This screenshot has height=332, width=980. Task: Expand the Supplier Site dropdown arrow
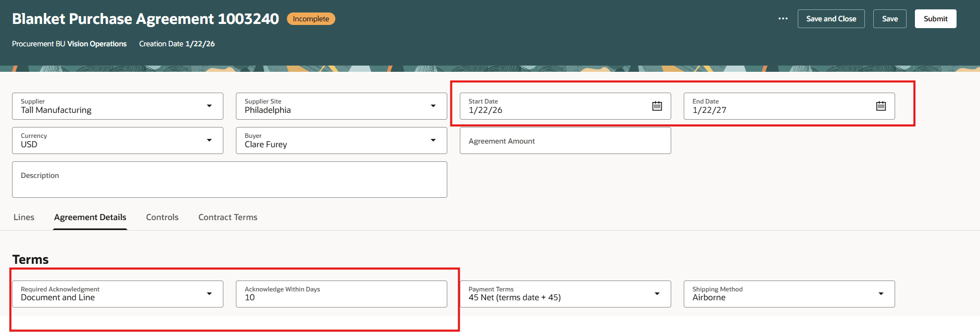coord(433,106)
